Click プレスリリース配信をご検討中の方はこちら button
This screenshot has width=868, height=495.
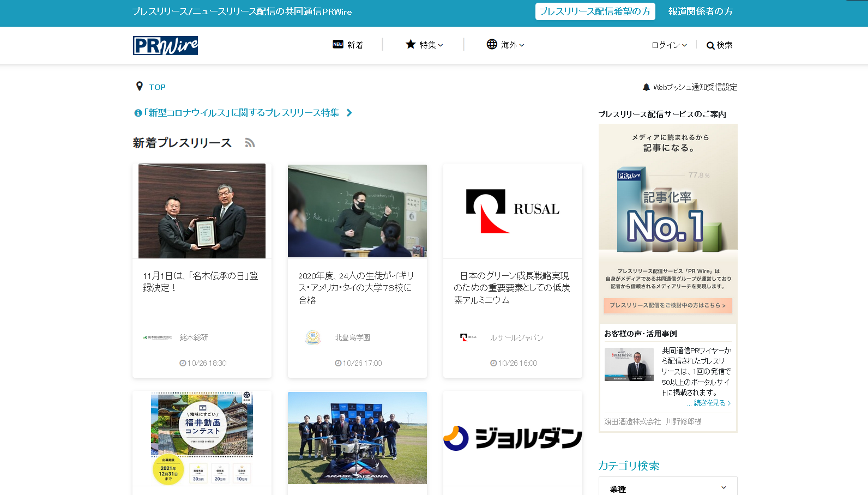click(x=668, y=305)
